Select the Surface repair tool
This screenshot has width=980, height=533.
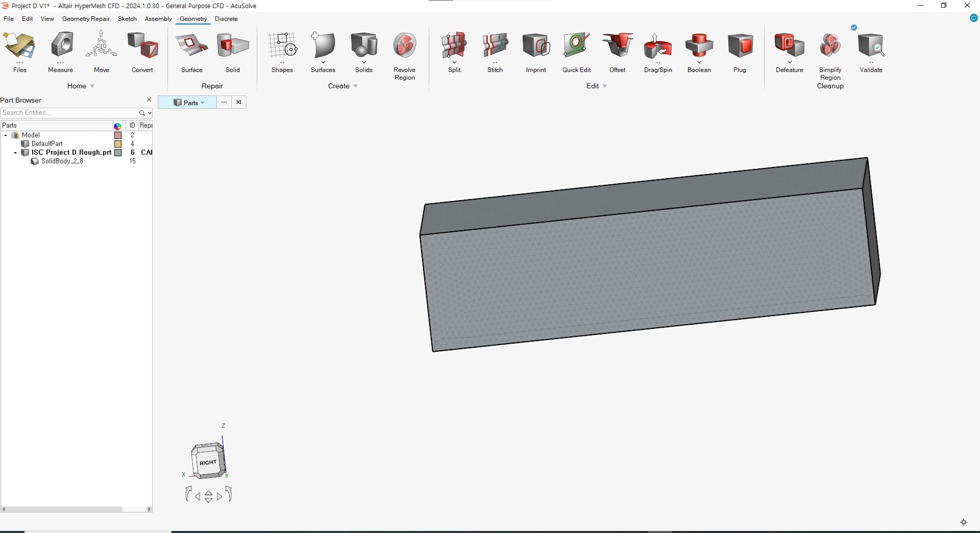(192, 51)
